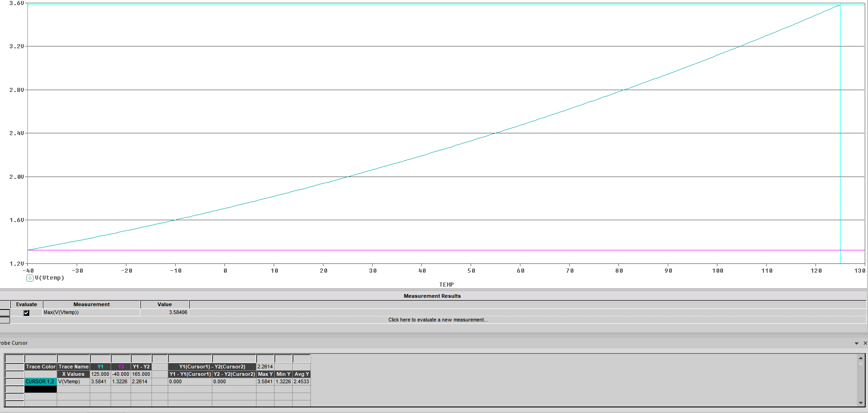Click the Trace Name column header
Image resolution: width=868 pixels, height=413 pixels.
73,367
